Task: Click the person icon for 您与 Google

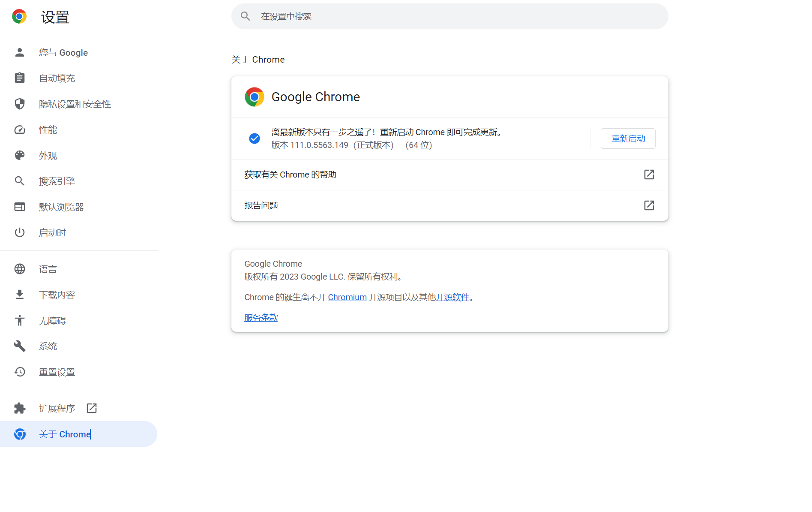Action: 20,52
